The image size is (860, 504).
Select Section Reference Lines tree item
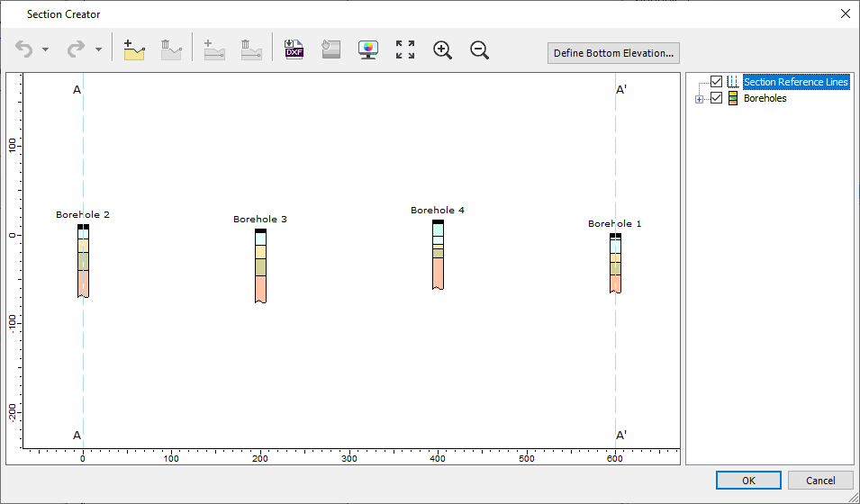(795, 82)
